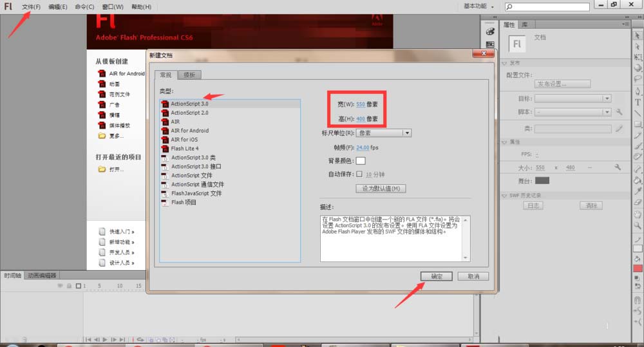This screenshot has width=644, height=347.
Task: Click the Swap Colors icon
Action: click(x=638, y=286)
